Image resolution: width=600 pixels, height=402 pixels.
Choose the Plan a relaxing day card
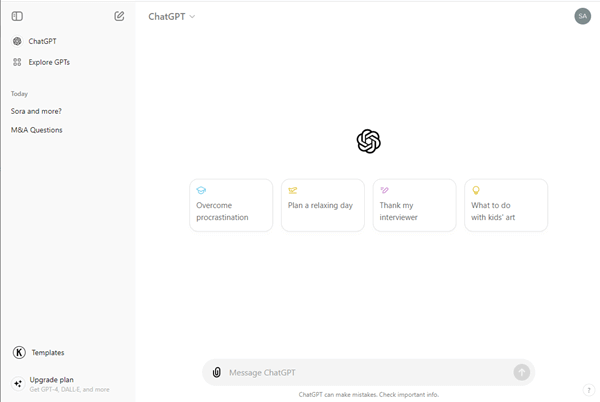[x=323, y=205]
